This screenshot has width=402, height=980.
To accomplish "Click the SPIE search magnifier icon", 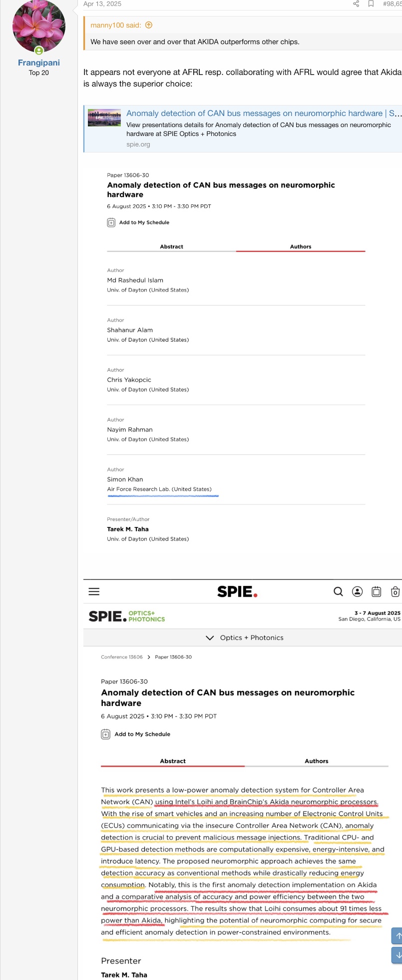I will [338, 591].
